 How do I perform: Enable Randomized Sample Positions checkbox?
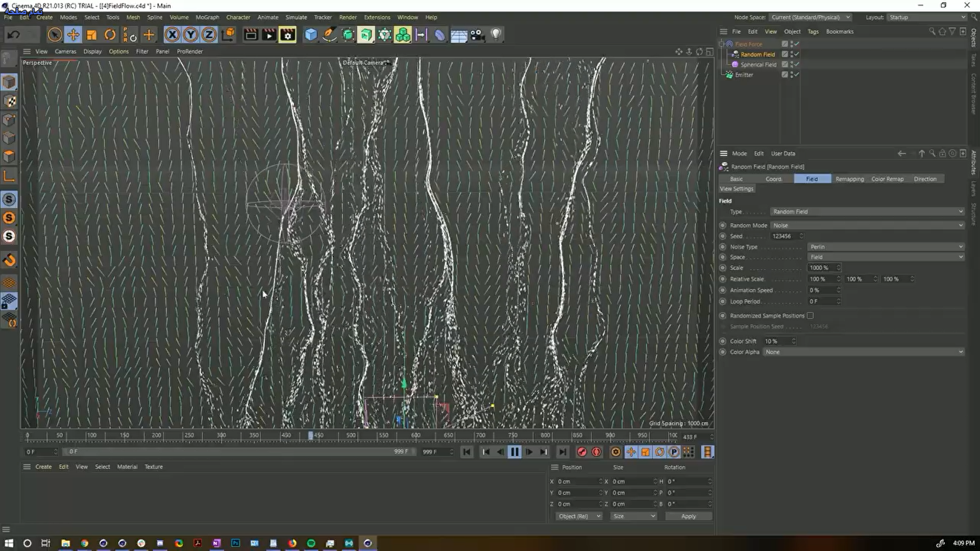pos(810,316)
